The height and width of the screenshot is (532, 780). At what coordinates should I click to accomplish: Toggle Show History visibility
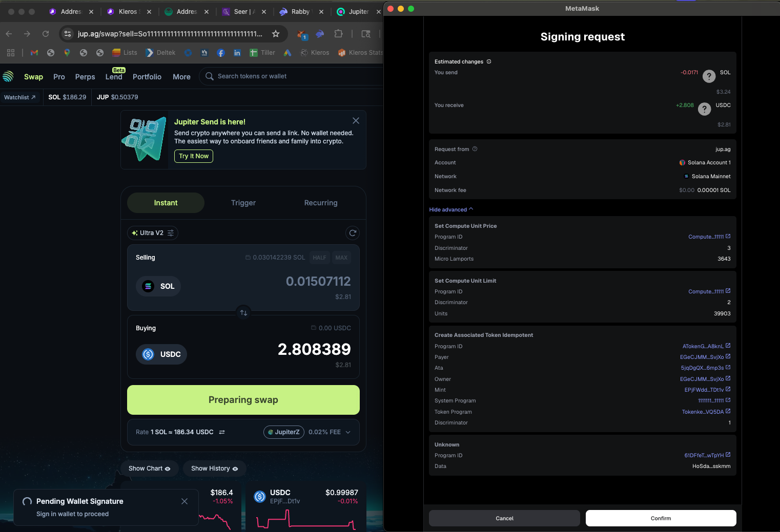tap(214, 469)
